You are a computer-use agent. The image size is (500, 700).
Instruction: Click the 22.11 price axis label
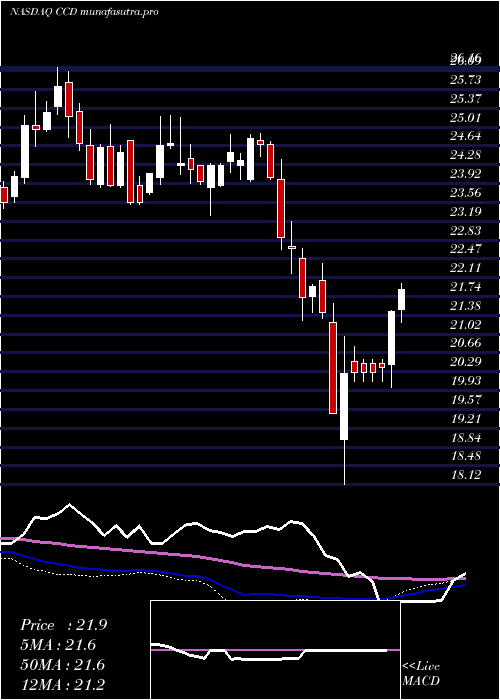coord(466,267)
